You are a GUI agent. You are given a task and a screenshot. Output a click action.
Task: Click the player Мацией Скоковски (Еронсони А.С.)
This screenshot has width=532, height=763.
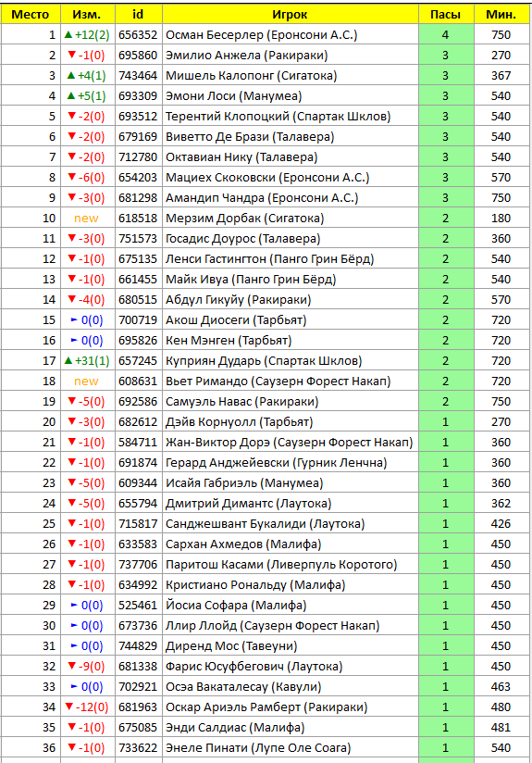(x=267, y=178)
